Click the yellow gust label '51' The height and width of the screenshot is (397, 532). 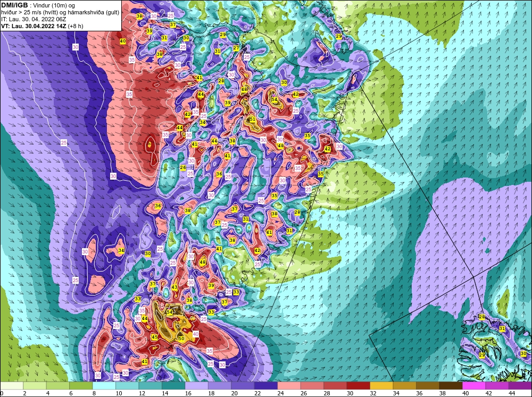252,120
